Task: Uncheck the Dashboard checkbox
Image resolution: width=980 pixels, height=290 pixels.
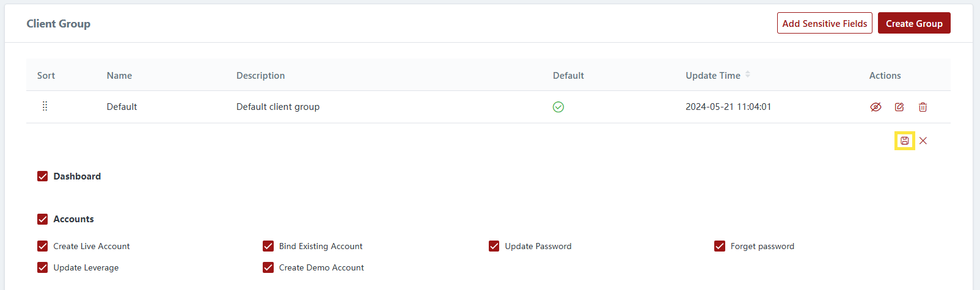Action: 43,176
